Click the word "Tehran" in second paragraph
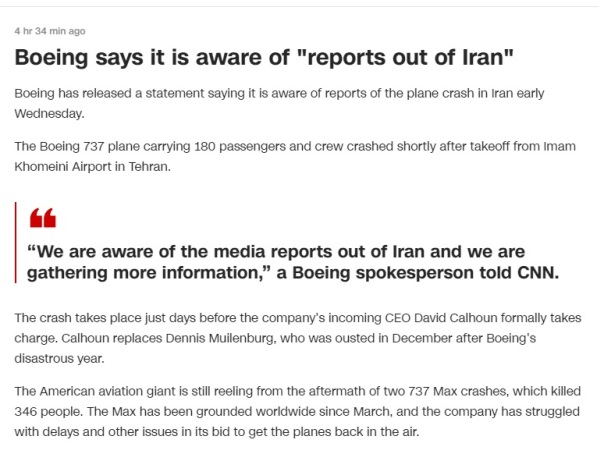 click(x=149, y=167)
